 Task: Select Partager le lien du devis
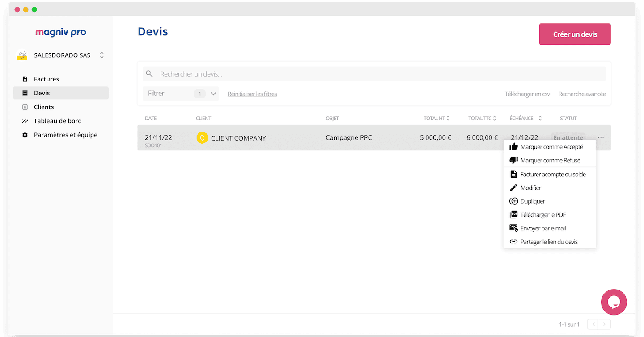pos(550,242)
